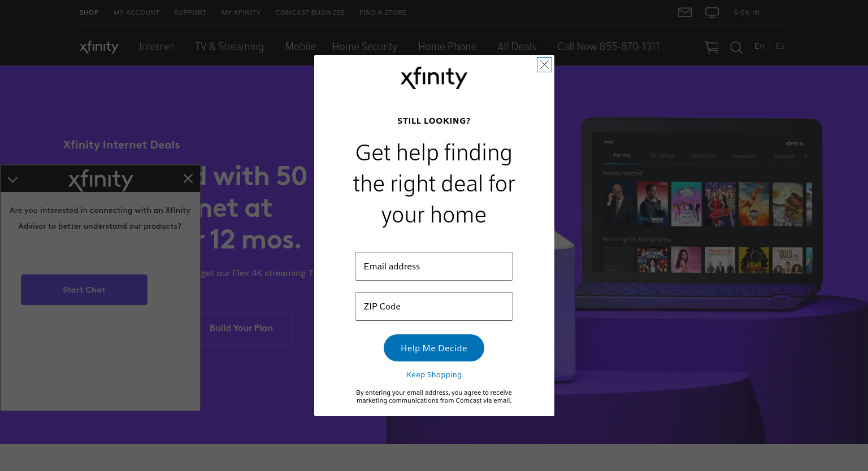Screen dimensions: 868x471
Task: Click the Xfinity logo in navigation bar
Action: click(x=99, y=47)
